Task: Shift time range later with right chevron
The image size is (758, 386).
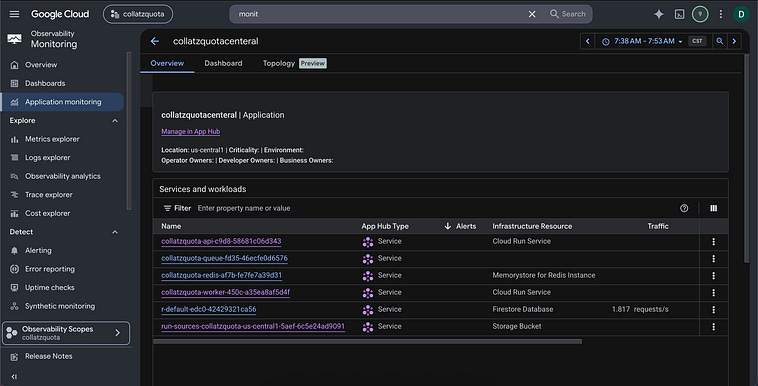Action: tap(734, 41)
